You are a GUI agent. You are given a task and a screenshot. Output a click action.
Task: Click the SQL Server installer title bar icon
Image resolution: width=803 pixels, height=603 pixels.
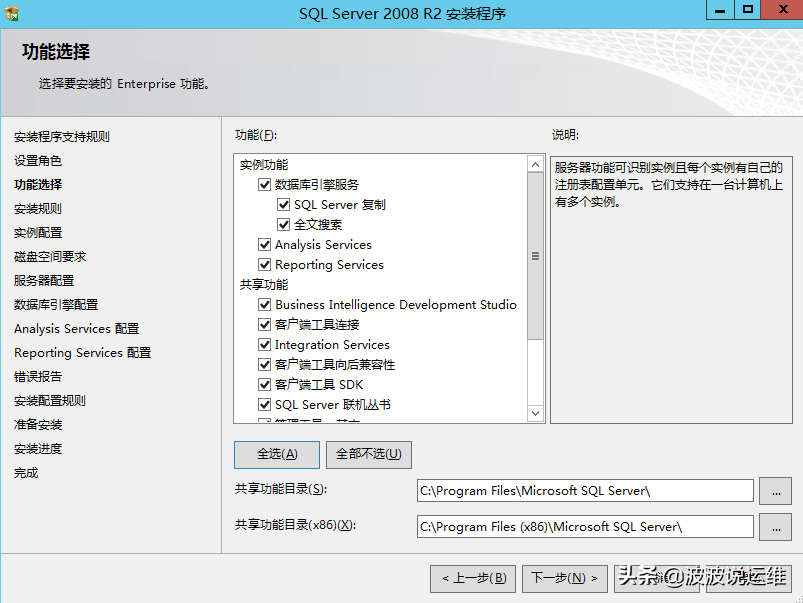12,13
